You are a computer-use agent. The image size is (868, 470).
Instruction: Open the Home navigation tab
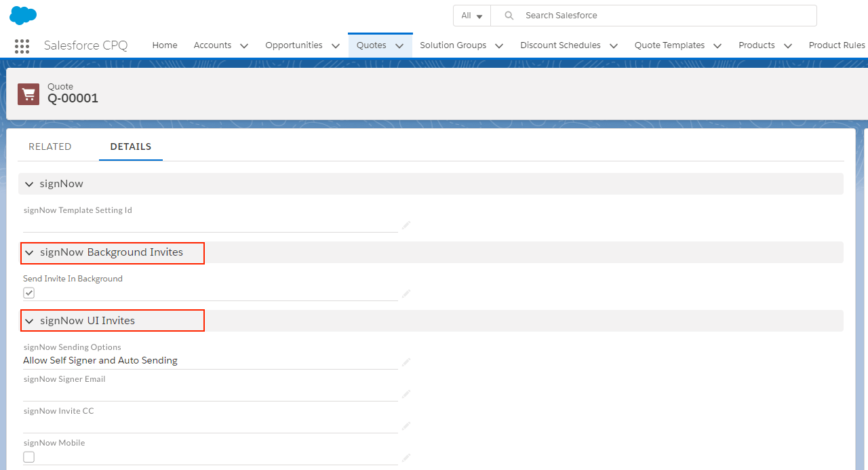165,45
